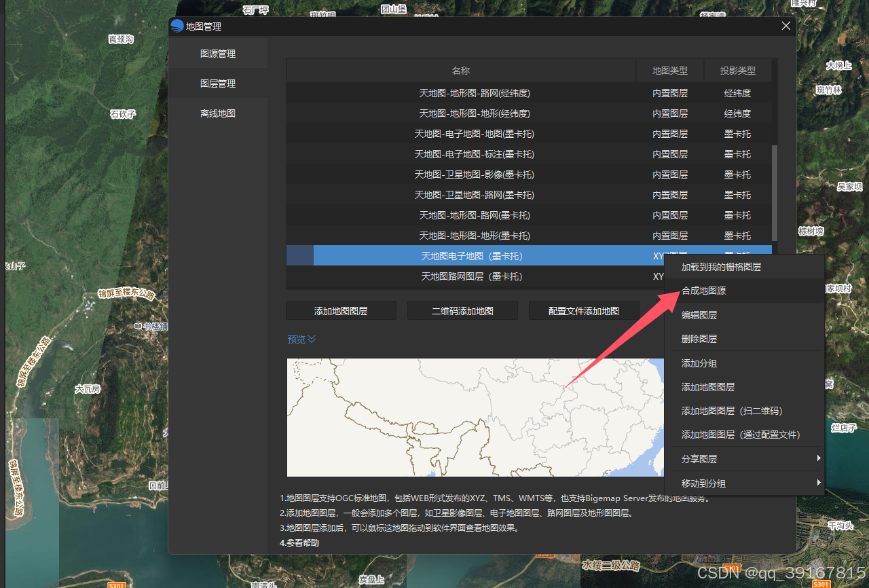Select row 天地图路网图层（墨卡托）
Viewport: 869px width, 588px height.
[x=475, y=276]
